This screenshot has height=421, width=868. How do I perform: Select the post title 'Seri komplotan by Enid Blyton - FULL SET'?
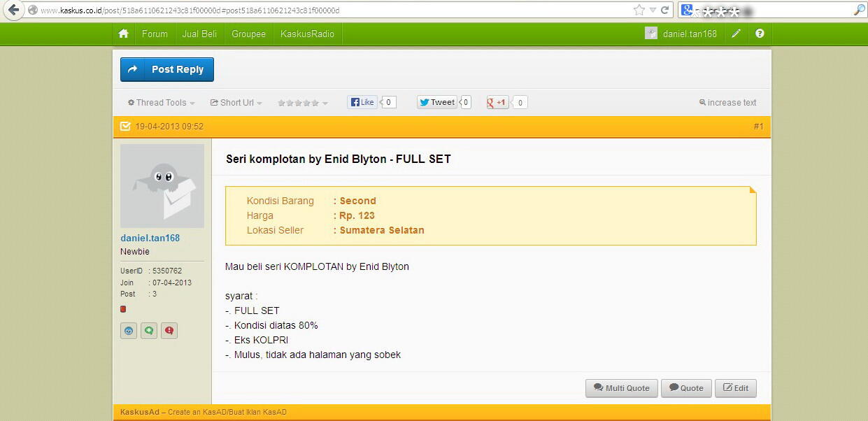click(x=339, y=159)
